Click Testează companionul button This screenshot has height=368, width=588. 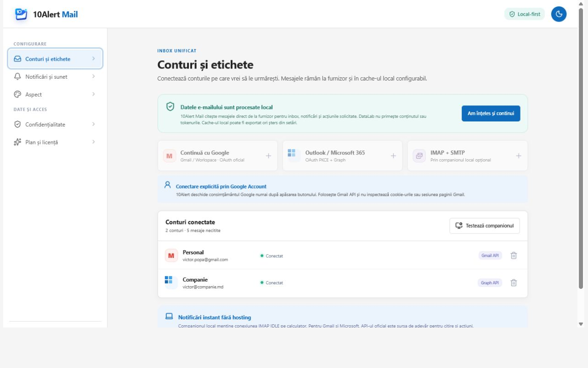(485, 226)
